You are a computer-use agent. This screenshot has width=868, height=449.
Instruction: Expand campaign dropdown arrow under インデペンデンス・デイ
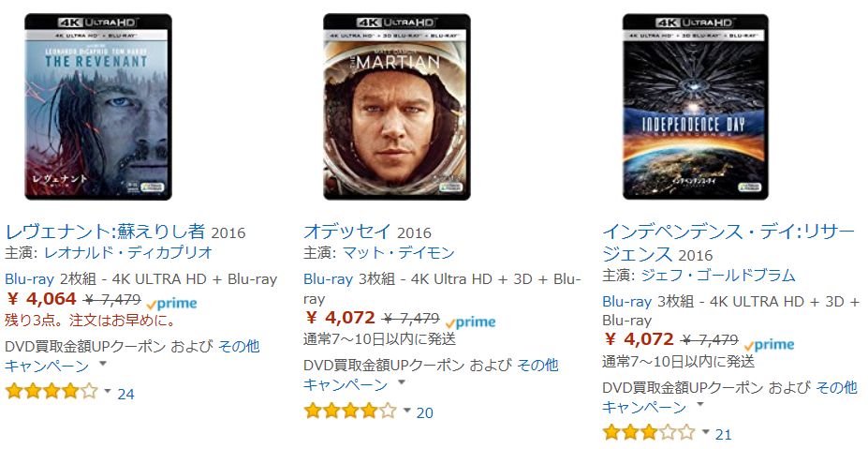tap(699, 405)
